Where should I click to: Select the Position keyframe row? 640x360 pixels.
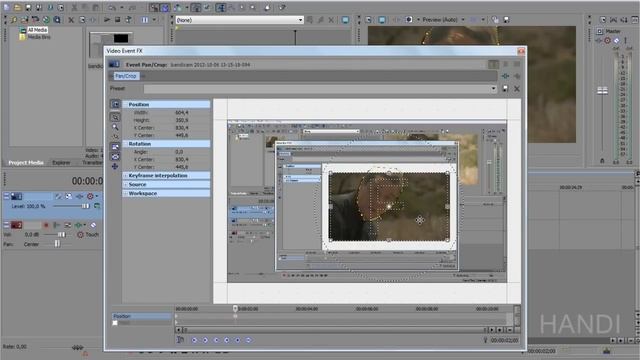pyautogui.click(x=141, y=316)
